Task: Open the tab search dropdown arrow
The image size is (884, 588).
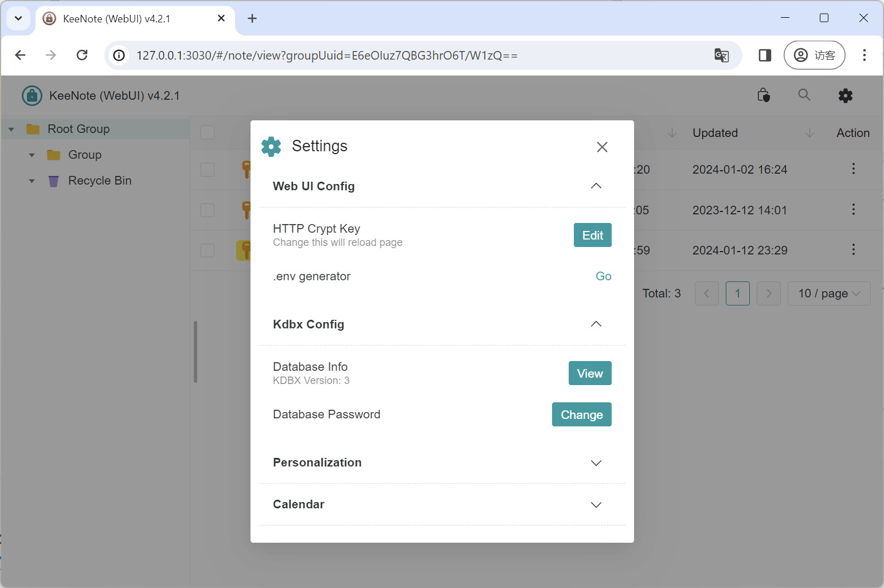Action: pyautogui.click(x=18, y=18)
